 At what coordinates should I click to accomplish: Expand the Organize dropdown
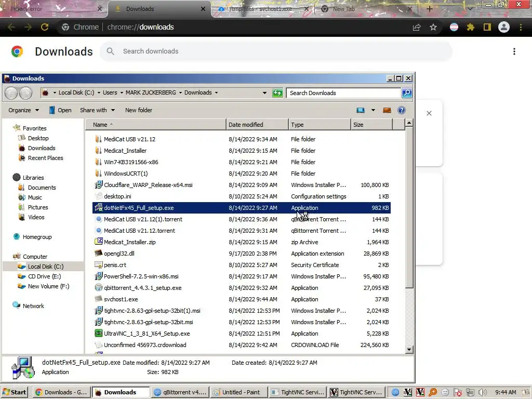click(x=24, y=110)
